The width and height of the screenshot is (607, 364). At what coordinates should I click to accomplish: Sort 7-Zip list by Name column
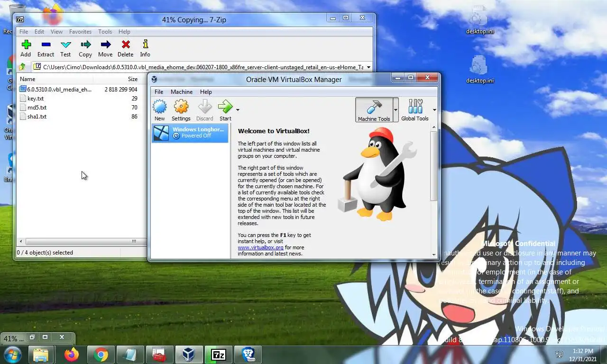point(55,79)
